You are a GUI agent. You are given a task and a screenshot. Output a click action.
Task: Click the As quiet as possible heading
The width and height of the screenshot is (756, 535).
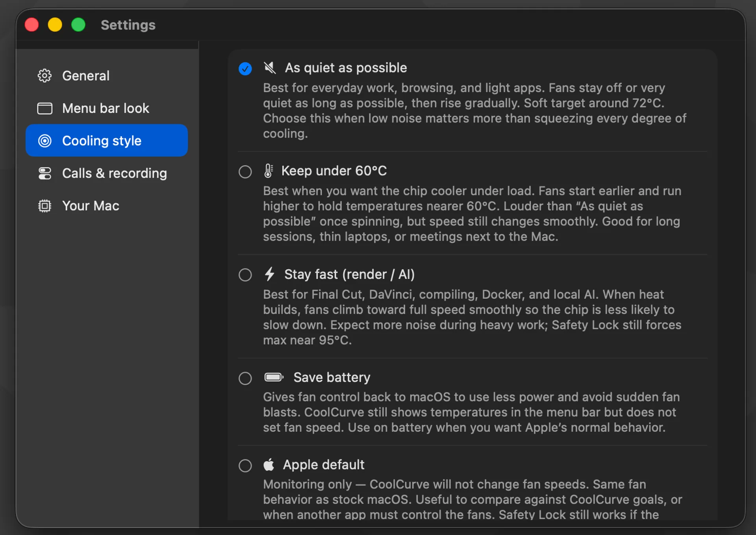pos(346,68)
